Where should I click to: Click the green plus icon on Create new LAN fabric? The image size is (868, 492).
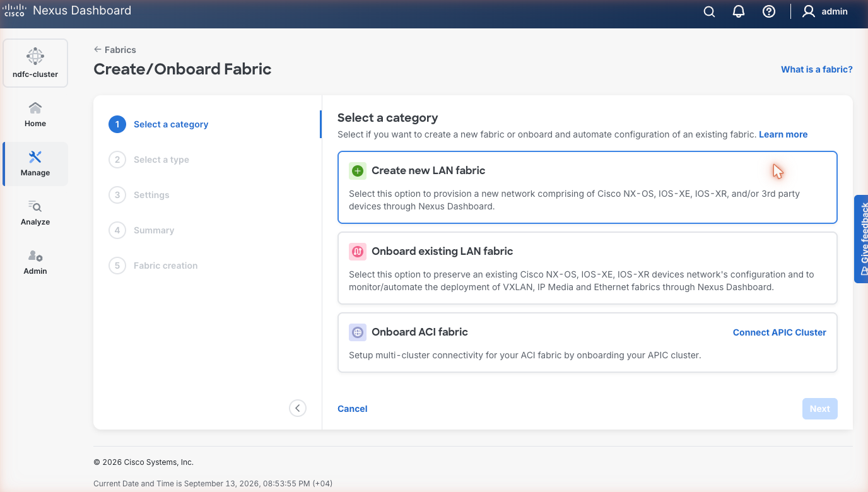(x=358, y=170)
